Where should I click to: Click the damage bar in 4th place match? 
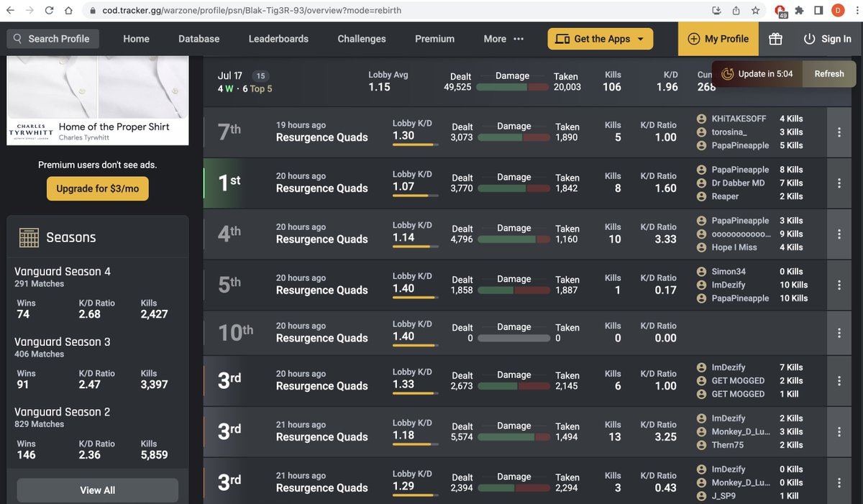point(513,239)
